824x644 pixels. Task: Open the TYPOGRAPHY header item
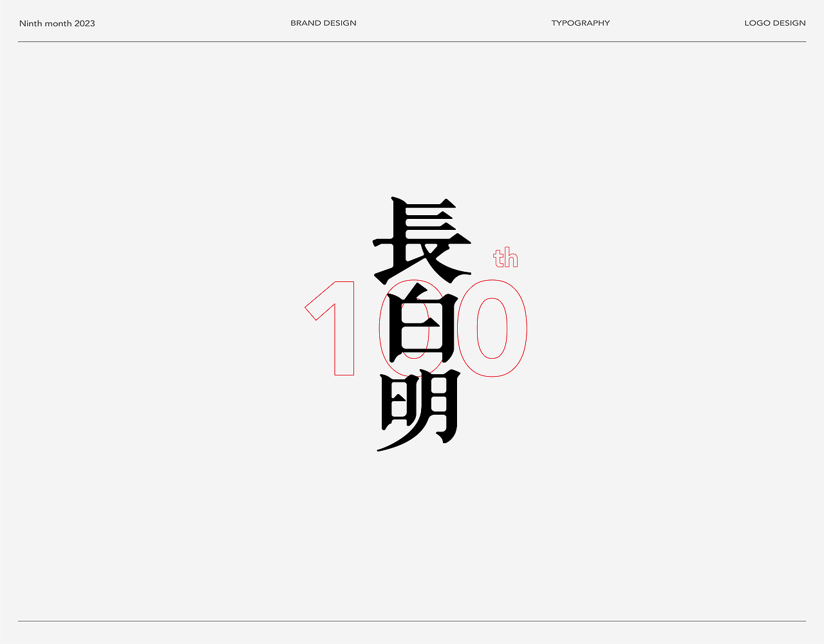coord(580,23)
